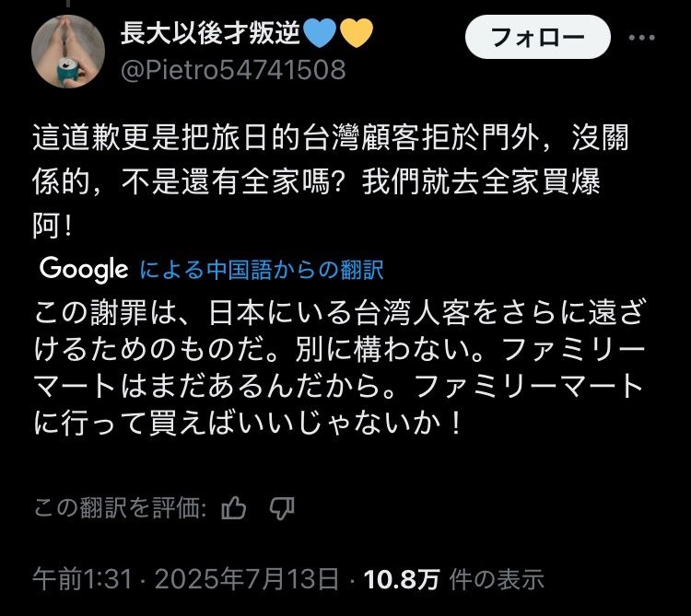
Task: Click the による中国語からの翻訳 link
Action: (x=262, y=270)
